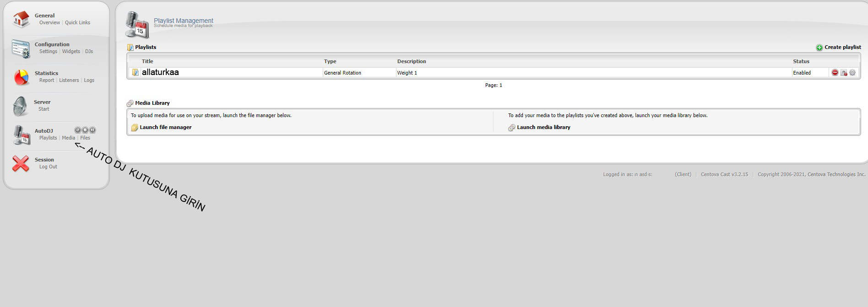Delete the allaturkaa playlist with red minus icon

tap(835, 73)
